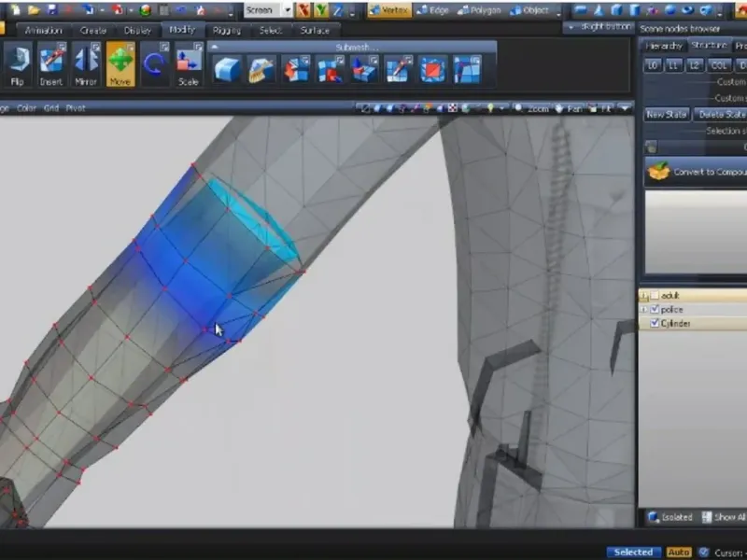Open the Animation ribbon tab
This screenshot has width=747, height=560.
43,30
